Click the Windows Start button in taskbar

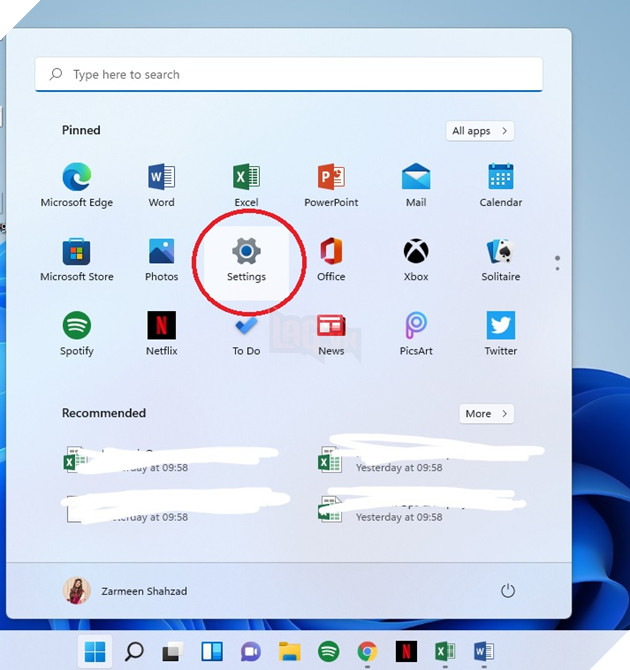pos(95,652)
